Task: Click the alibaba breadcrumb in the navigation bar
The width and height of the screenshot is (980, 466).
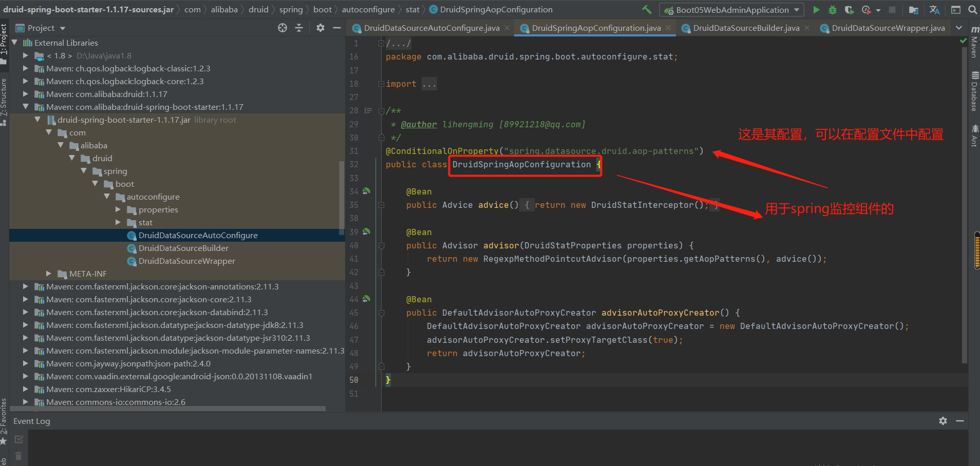Action: coord(224,9)
